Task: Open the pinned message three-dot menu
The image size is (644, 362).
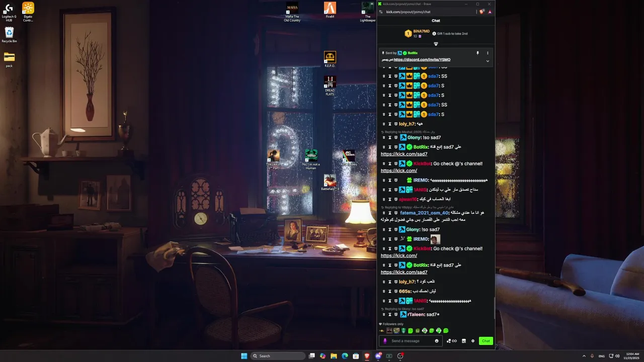Action: tap(487, 53)
